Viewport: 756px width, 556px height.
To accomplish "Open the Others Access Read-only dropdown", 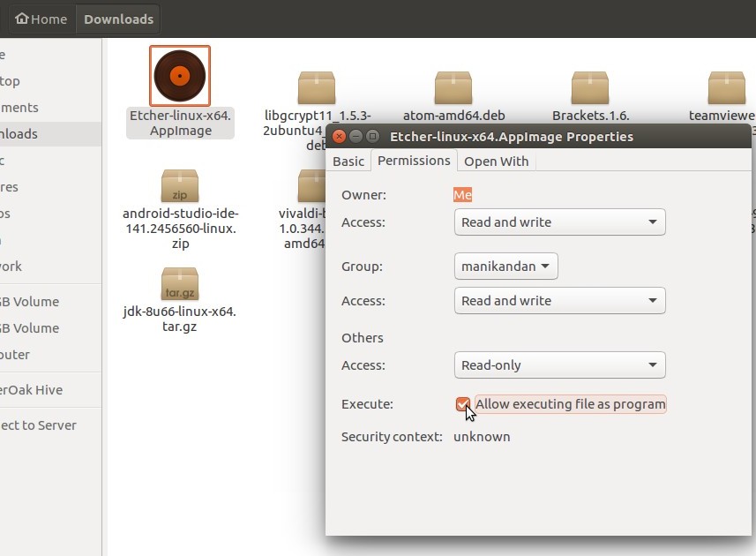I will [x=560, y=365].
